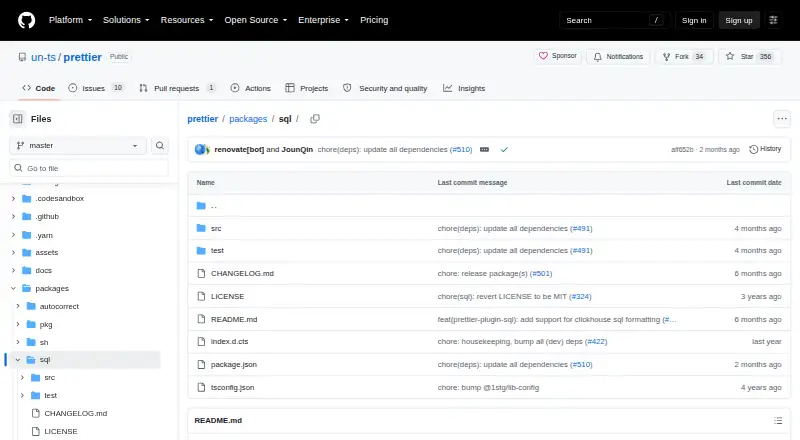The image size is (800, 440).
Task: Click the Sign up button
Action: click(739, 20)
